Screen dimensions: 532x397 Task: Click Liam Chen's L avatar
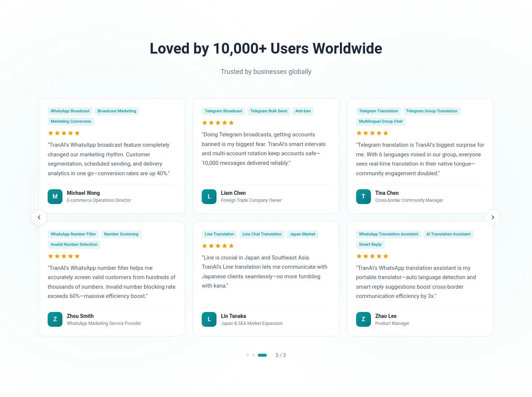click(209, 197)
